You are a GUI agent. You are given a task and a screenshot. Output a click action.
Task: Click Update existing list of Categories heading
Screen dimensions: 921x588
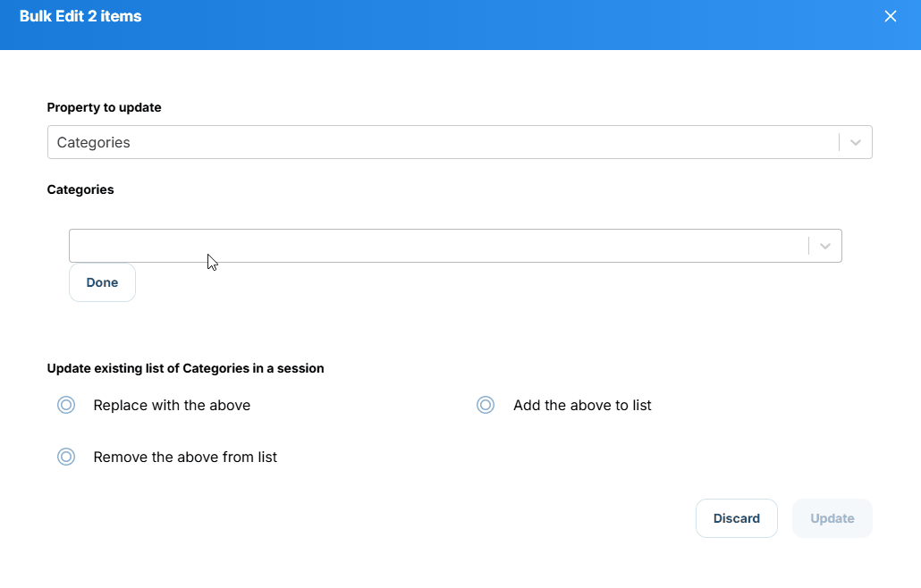[x=186, y=368]
